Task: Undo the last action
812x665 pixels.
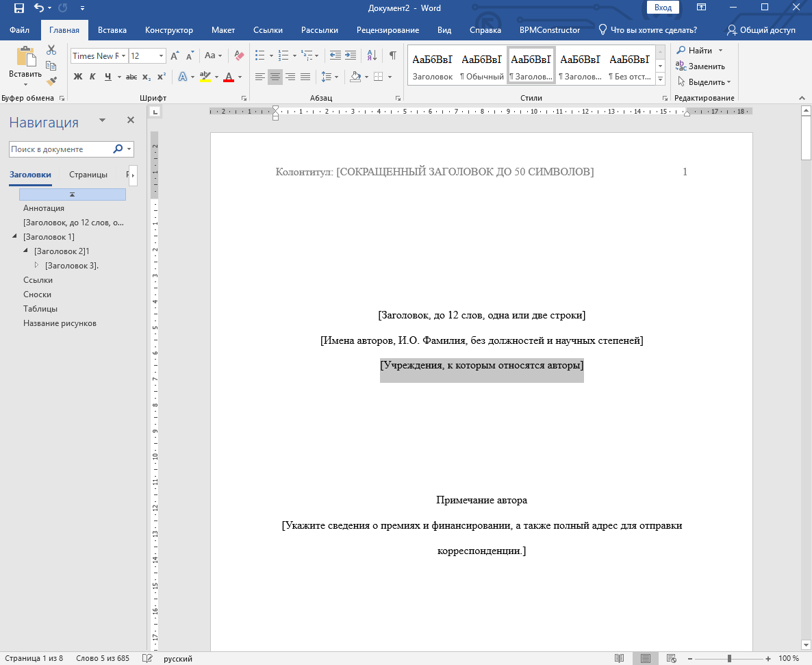Action: tap(39, 8)
